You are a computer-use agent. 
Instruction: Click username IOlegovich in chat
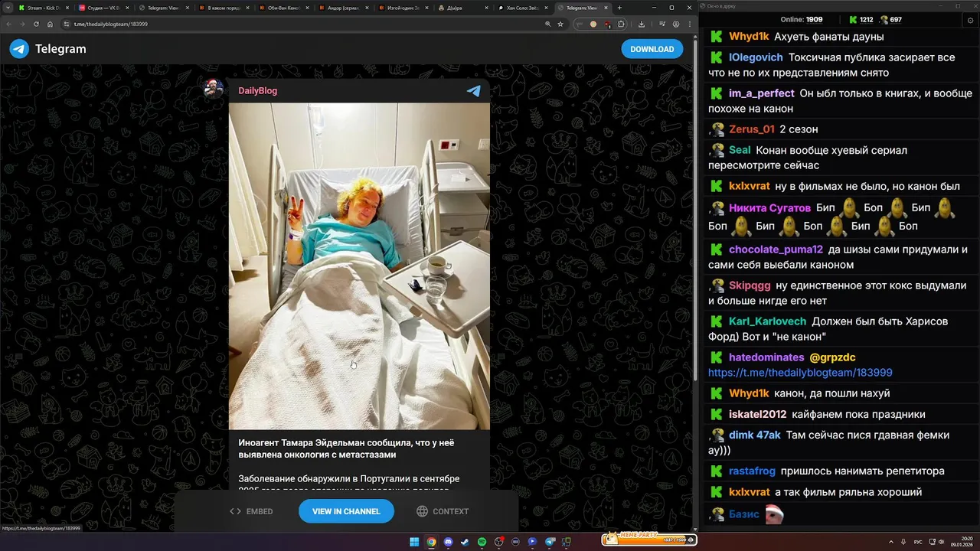(756, 57)
